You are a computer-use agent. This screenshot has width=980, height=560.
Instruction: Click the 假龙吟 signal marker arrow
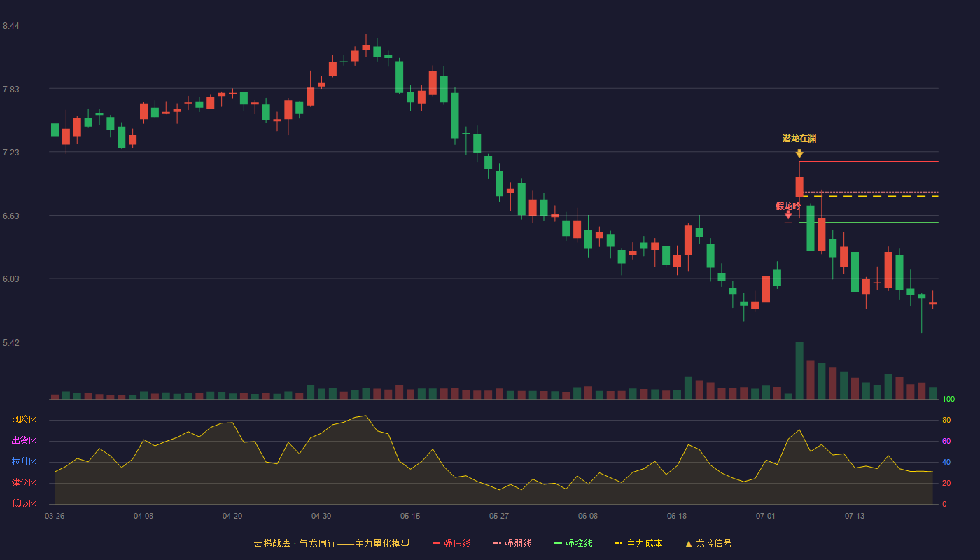coord(788,216)
